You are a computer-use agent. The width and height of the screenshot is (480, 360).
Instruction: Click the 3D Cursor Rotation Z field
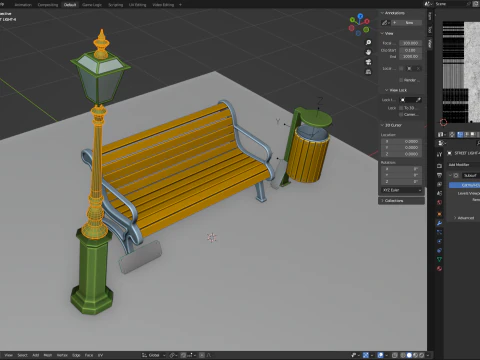(402, 181)
